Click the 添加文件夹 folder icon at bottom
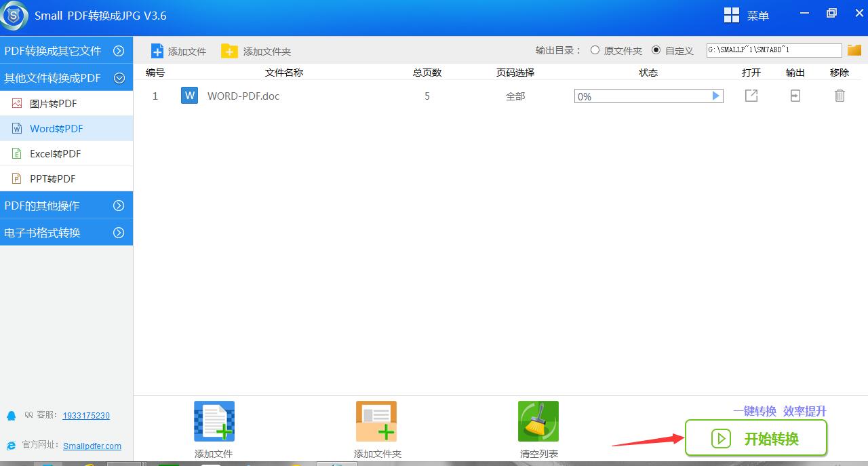The image size is (868, 466). click(376, 421)
